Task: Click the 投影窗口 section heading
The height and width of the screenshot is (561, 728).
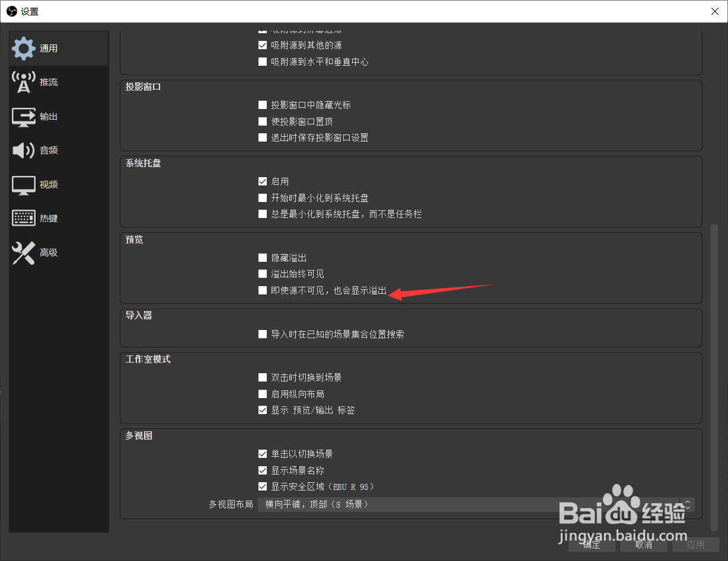Action: click(143, 86)
